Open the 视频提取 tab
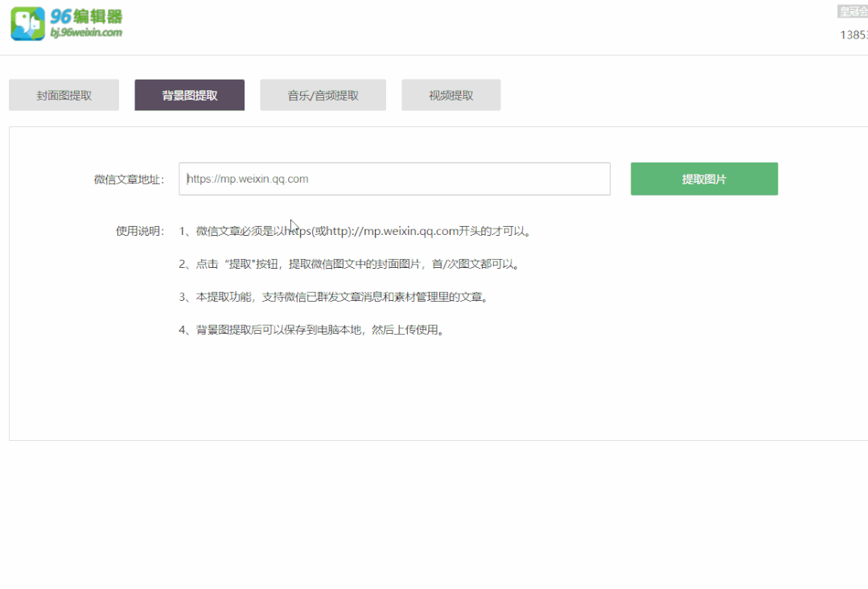The height and width of the screenshot is (589, 868). point(450,94)
